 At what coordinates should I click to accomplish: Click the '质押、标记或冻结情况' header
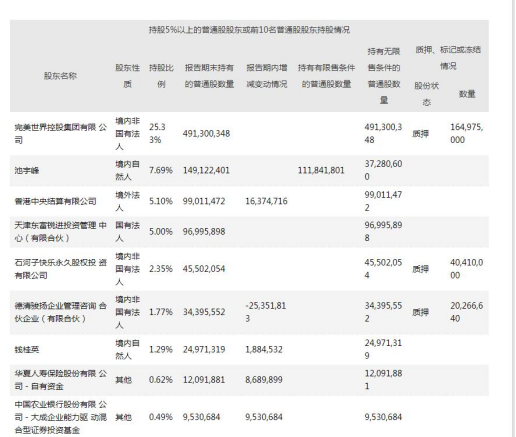coord(448,58)
